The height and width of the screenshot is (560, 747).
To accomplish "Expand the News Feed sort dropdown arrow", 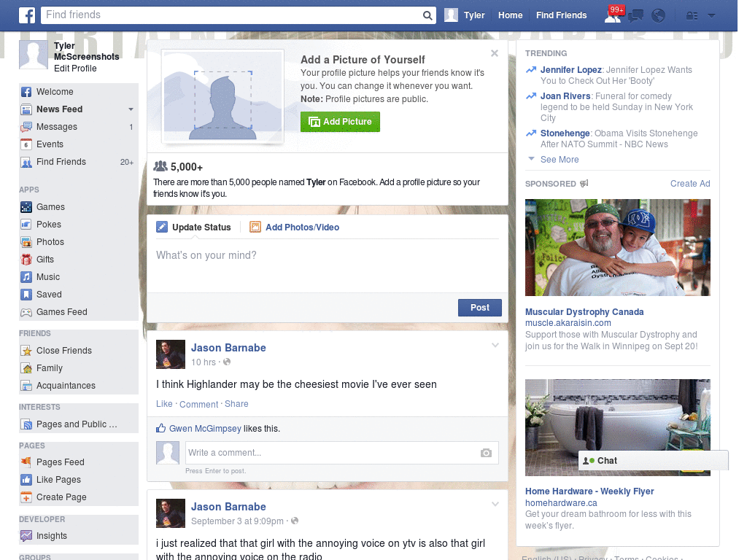I will point(131,109).
